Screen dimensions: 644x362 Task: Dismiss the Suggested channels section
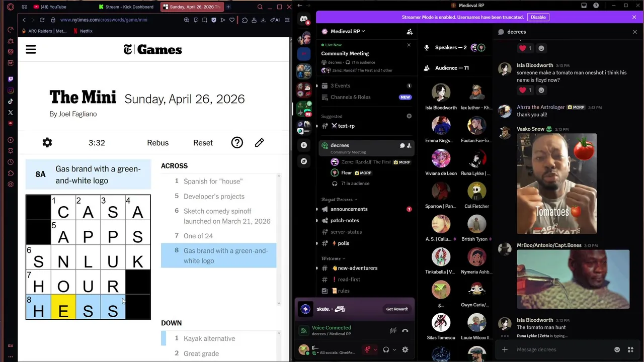tap(409, 116)
